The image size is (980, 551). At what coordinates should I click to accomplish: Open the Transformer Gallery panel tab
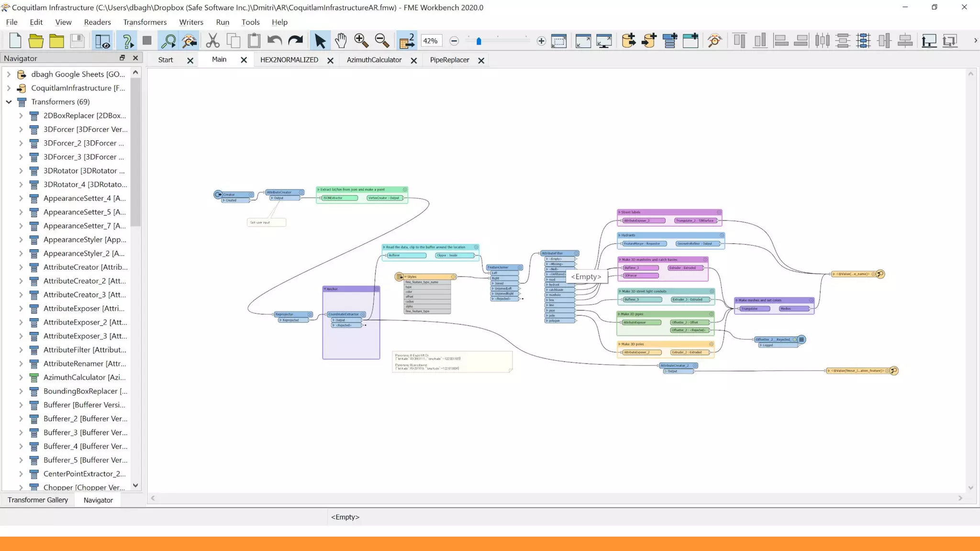[38, 500]
